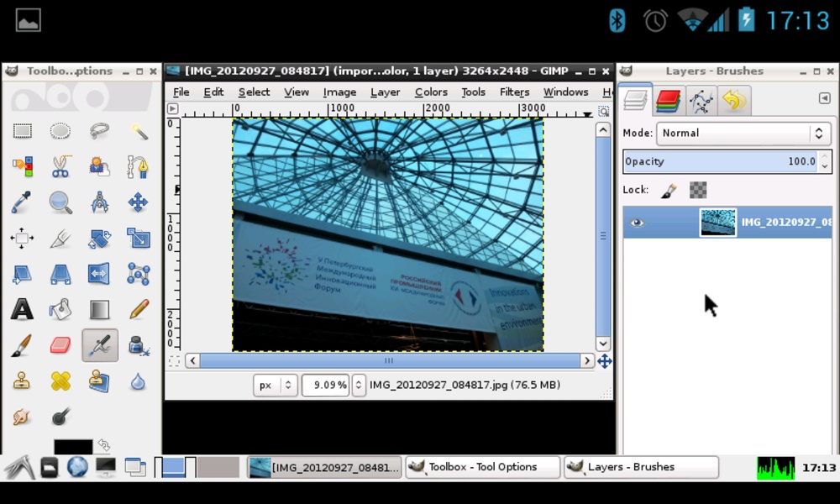Select the Fuzzy Select magic wand tool
This screenshot has width=840, height=504.
click(139, 131)
